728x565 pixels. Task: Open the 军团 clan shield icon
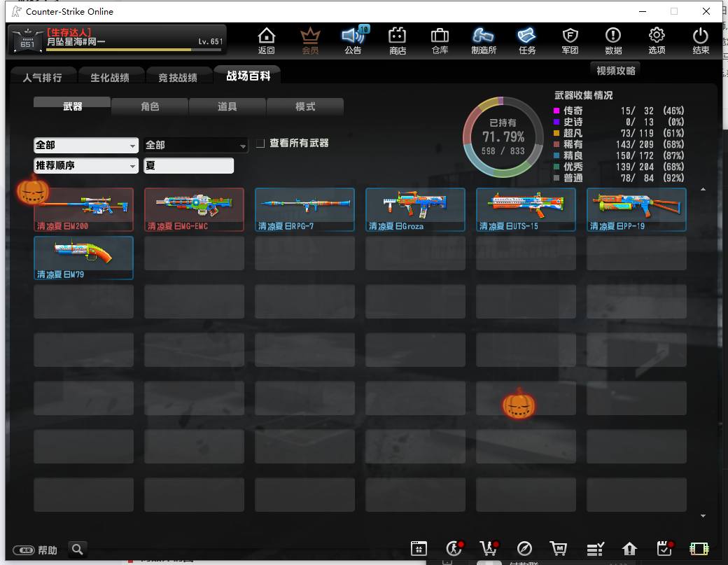570,40
